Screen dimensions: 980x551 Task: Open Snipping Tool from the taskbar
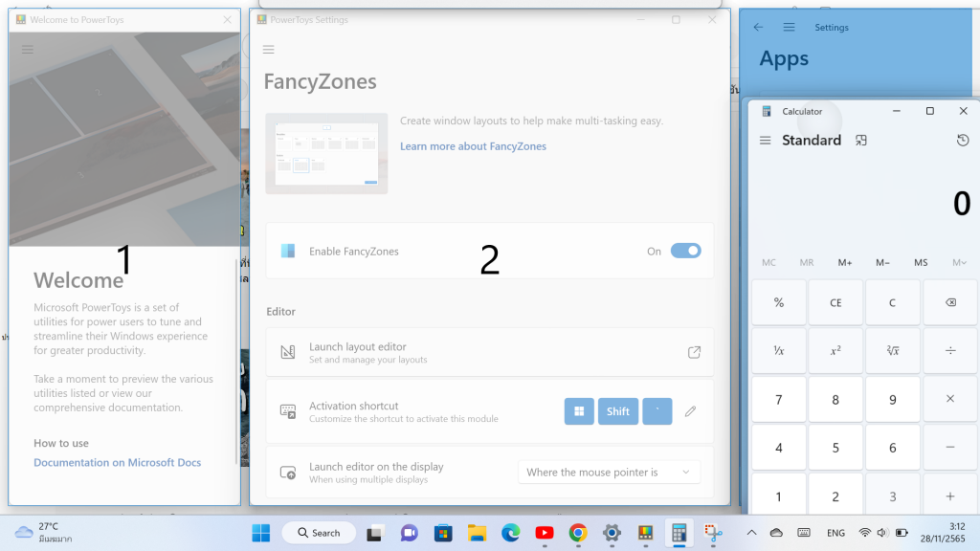tap(713, 533)
